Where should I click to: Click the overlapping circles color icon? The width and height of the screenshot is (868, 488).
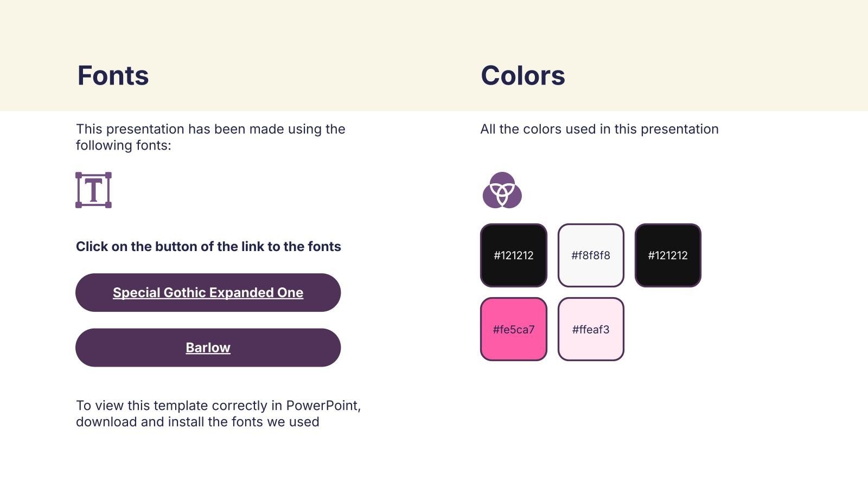502,190
